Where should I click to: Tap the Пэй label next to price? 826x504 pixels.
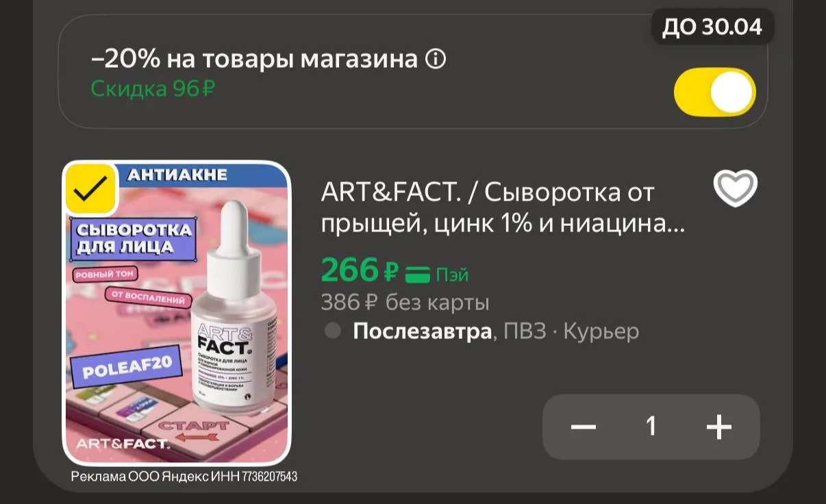coord(453,275)
